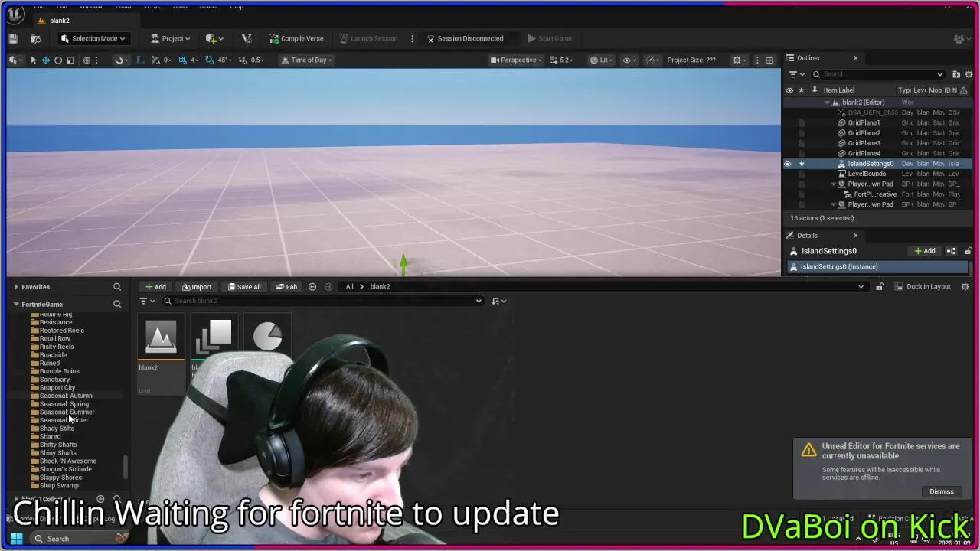Click the pin column header in the Outliner
980x551 pixels.
814,90
